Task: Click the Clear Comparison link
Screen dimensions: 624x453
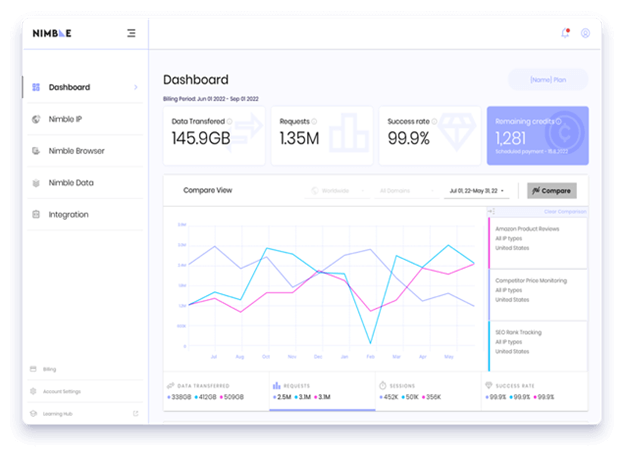Action: click(x=565, y=212)
